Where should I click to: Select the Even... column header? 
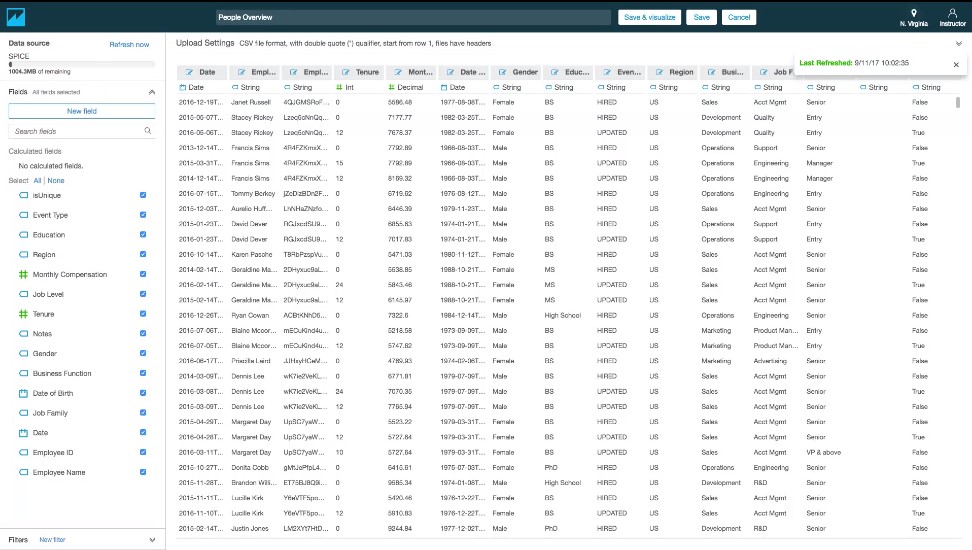(622, 72)
